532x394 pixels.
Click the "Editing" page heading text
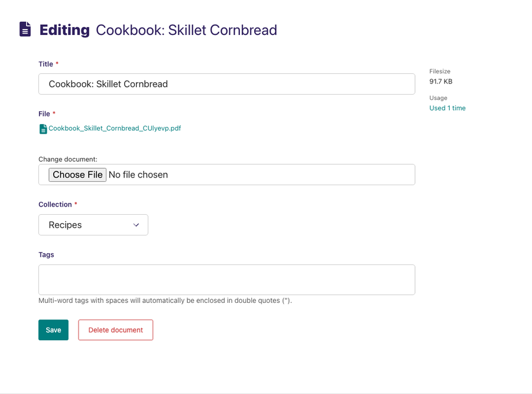coord(64,30)
